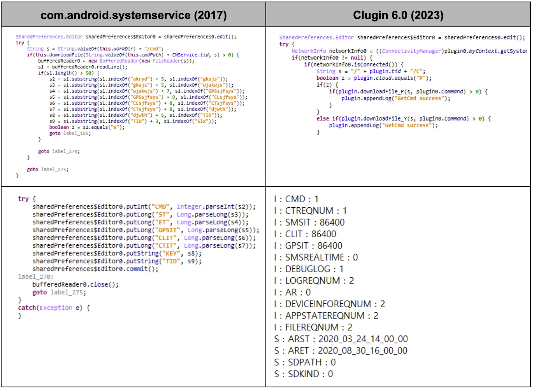Viewport: 534px width, 392px height.
Task: Click the Clugin 6.0 (2023) column header
Action: pyautogui.click(x=398, y=15)
